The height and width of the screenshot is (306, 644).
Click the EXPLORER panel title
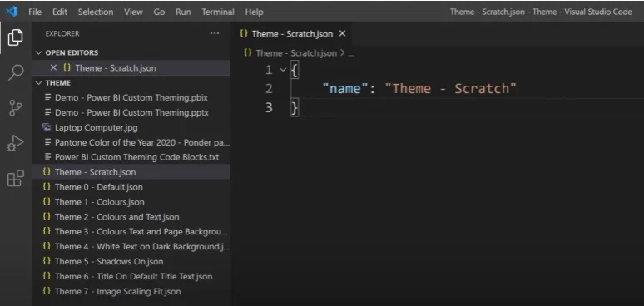[62, 33]
